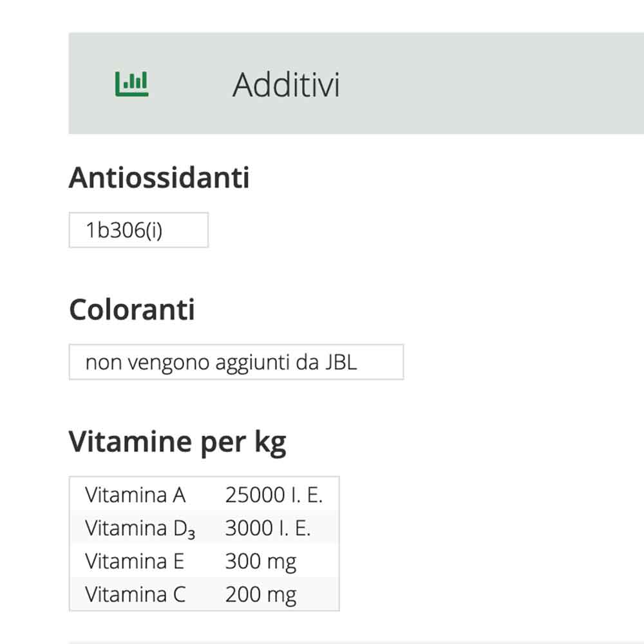Image resolution: width=644 pixels, height=644 pixels.
Task: Click the 3000 I. E. value for Vitamina D3
Action: click(269, 527)
